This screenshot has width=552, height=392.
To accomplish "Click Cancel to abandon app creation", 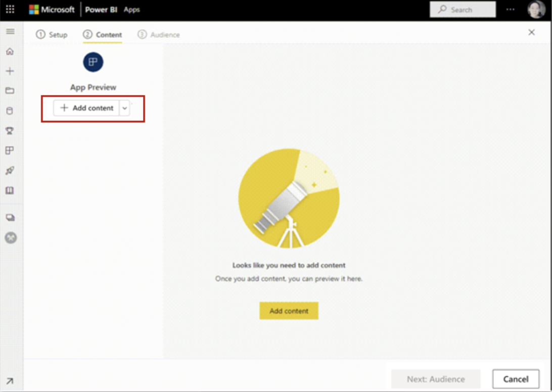I will click(516, 379).
